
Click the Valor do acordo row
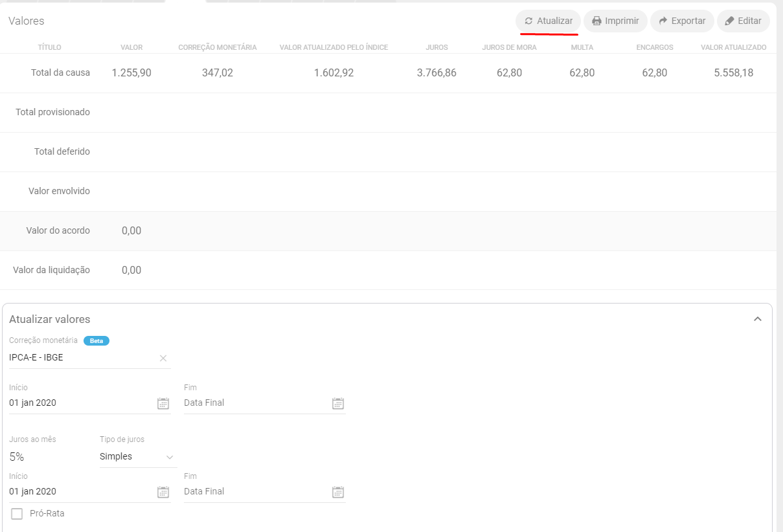click(58, 231)
